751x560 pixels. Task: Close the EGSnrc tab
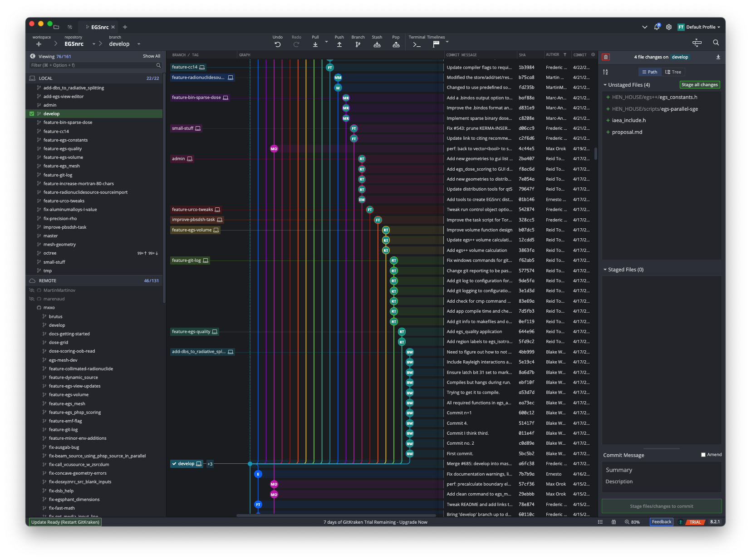[113, 27]
